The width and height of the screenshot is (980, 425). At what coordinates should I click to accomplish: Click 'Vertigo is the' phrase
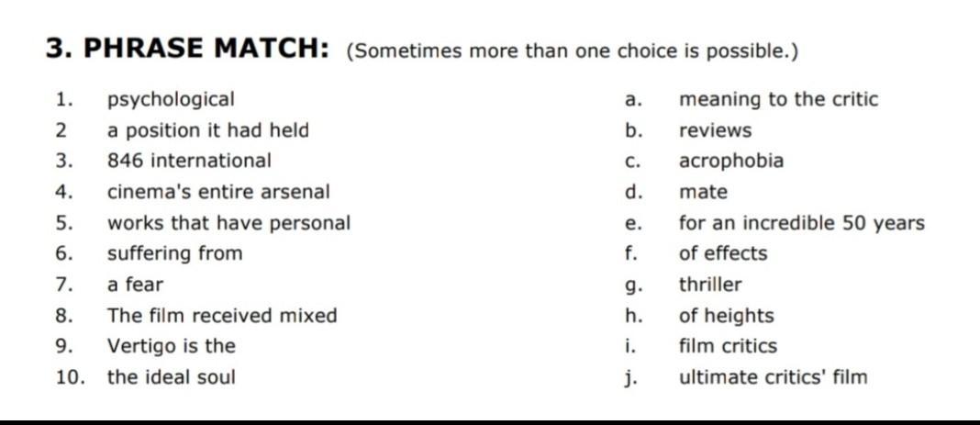pyautogui.click(x=172, y=346)
